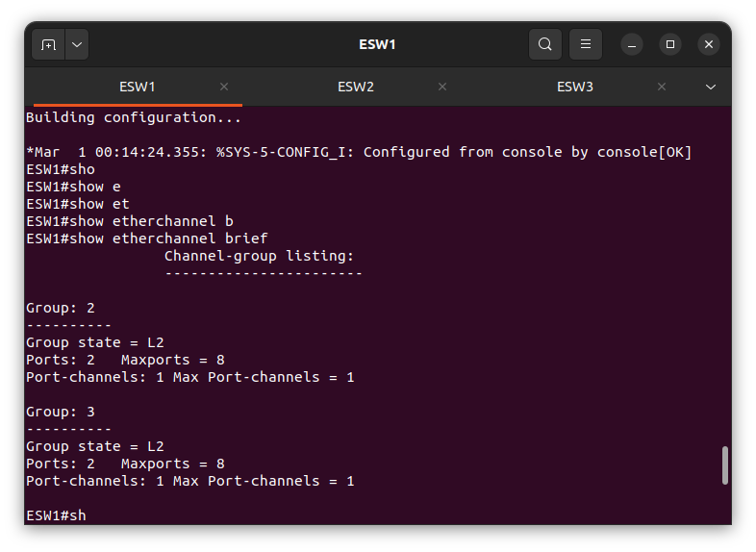
Task: Open a new terminal tab
Action: tap(48, 45)
